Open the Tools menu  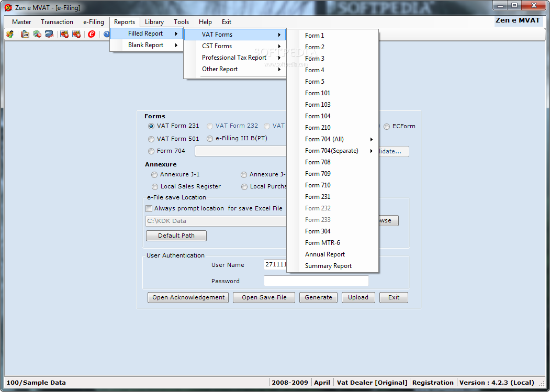click(x=182, y=22)
